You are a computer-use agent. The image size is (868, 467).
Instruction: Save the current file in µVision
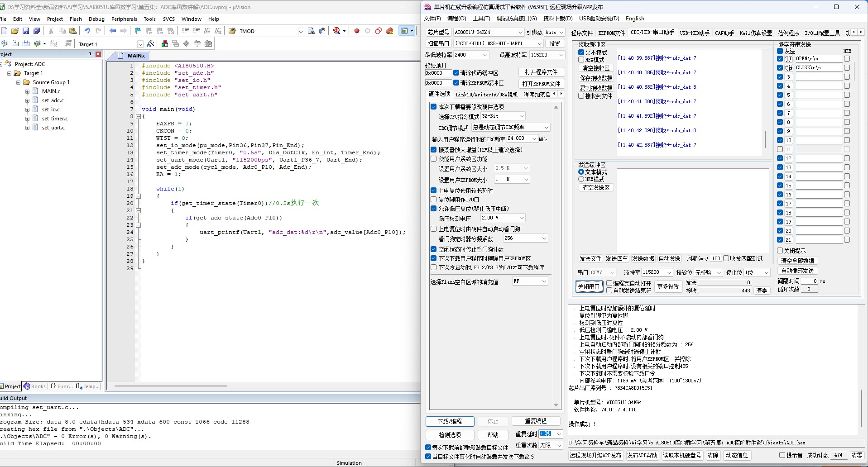26,31
